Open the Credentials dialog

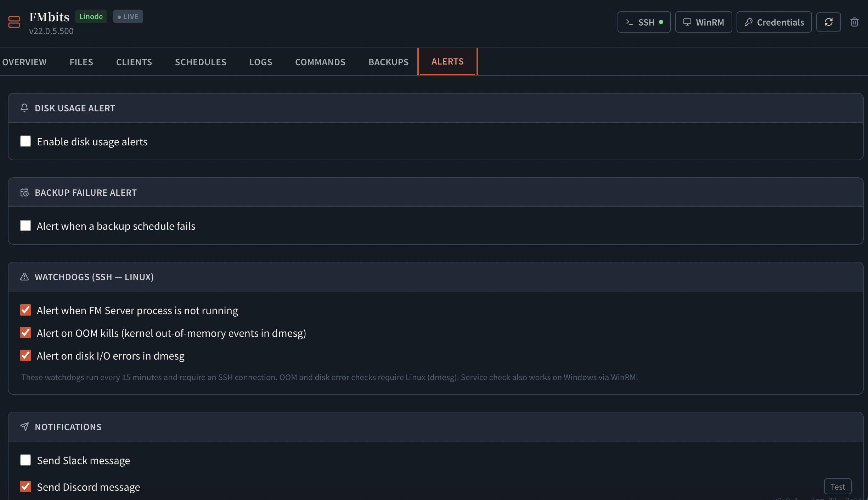774,22
